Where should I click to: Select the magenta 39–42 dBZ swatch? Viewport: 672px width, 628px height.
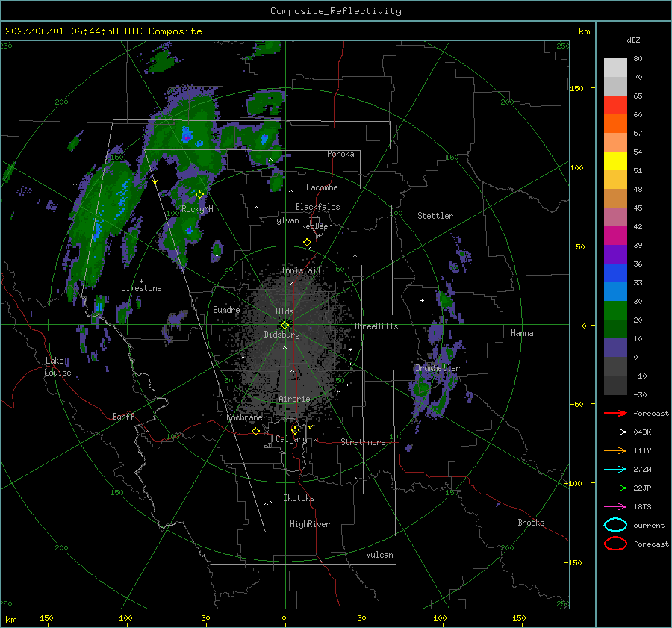pos(615,236)
